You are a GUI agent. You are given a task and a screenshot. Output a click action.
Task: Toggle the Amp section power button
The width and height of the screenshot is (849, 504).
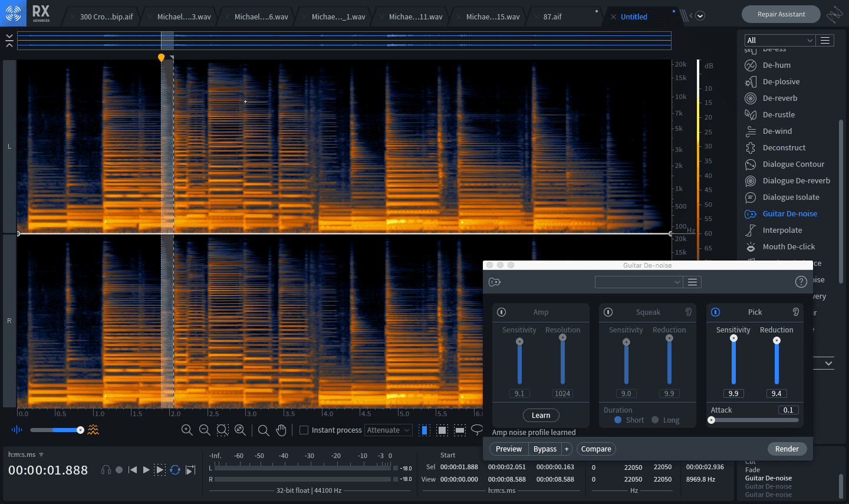[502, 312]
